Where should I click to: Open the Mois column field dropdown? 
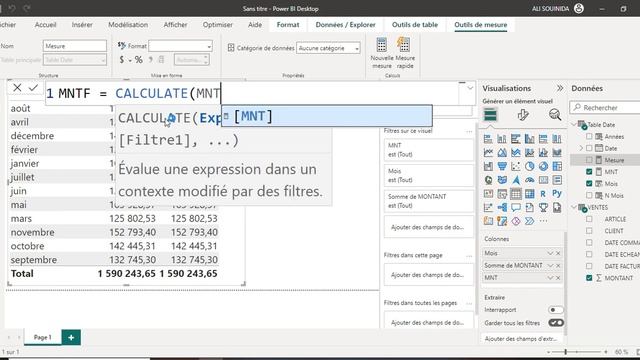(x=550, y=253)
